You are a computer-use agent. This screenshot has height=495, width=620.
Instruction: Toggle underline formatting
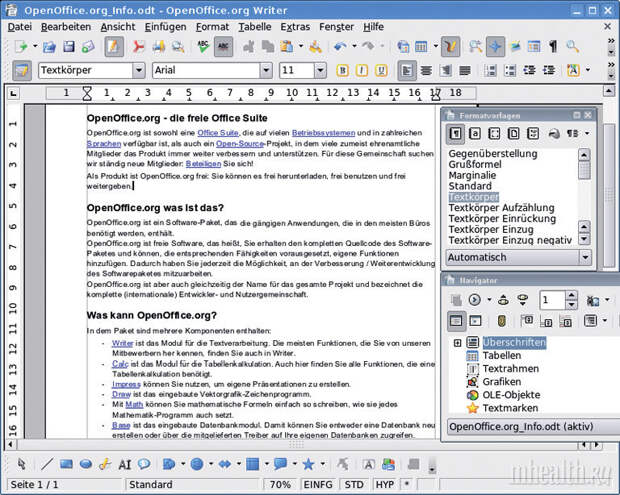click(x=381, y=70)
